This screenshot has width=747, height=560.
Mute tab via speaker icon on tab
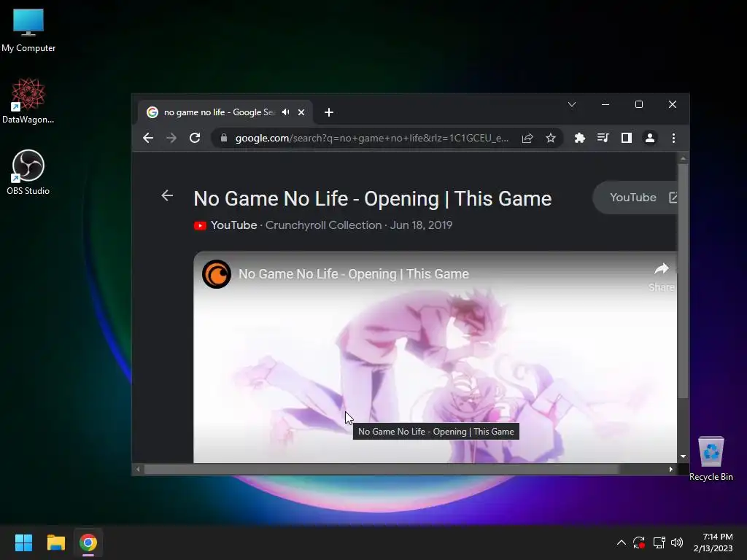pyautogui.click(x=286, y=112)
